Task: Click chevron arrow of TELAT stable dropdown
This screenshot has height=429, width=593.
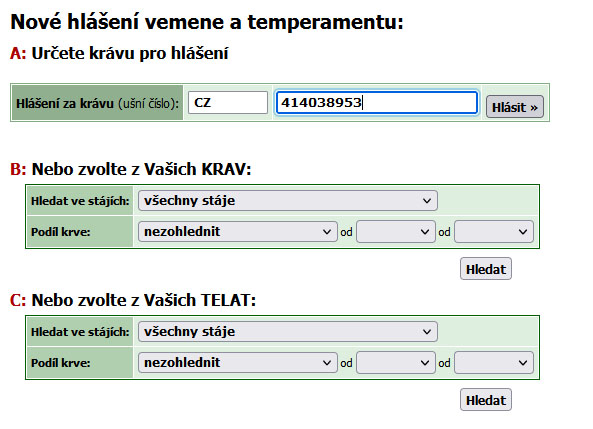Action: 427,332
